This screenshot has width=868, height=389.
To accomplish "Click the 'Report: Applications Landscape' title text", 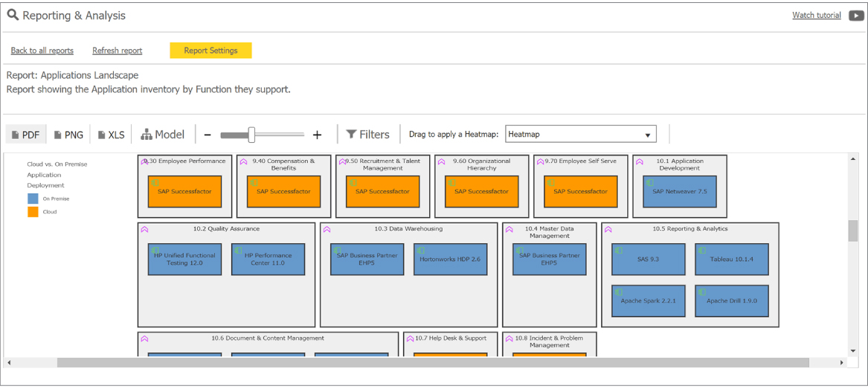I will 72,75.
